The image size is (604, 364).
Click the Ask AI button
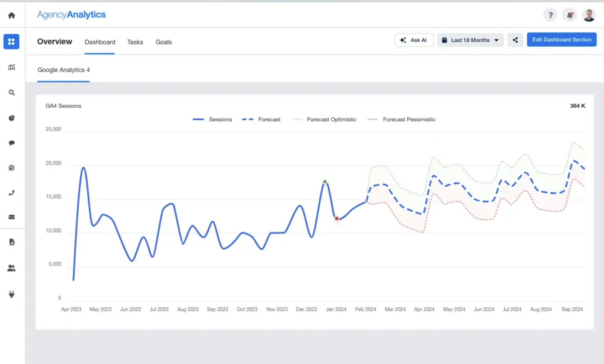coord(414,40)
